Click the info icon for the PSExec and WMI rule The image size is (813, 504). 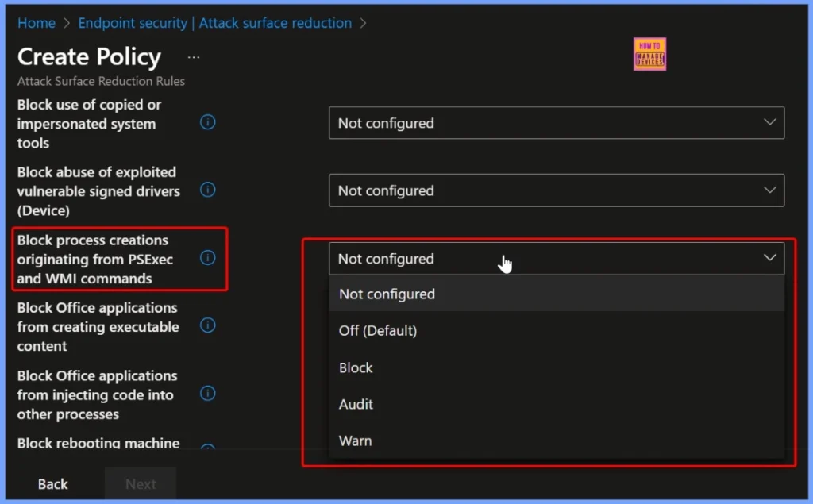coord(207,258)
